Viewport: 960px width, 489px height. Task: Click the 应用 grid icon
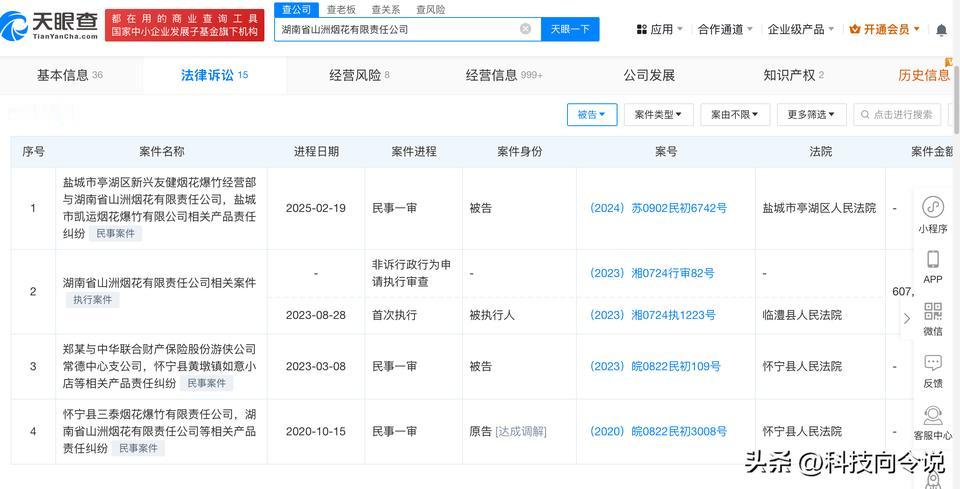(x=642, y=29)
